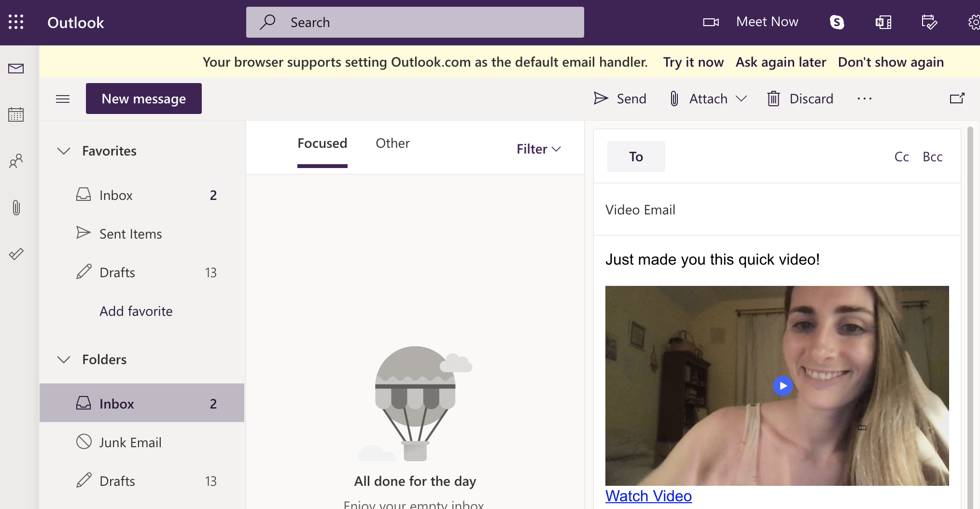Click the Video Email subject field
The width and height of the screenshot is (980, 509).
(x=777, y=210)
